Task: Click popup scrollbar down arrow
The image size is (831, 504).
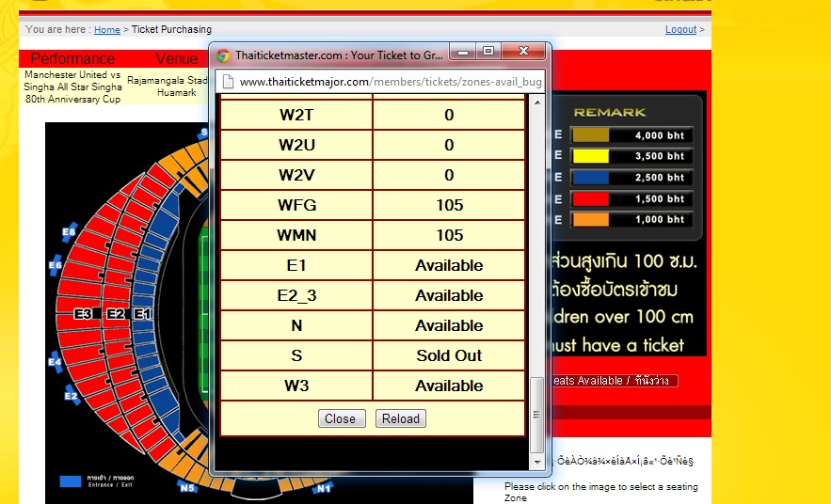Action: [536, 463]
